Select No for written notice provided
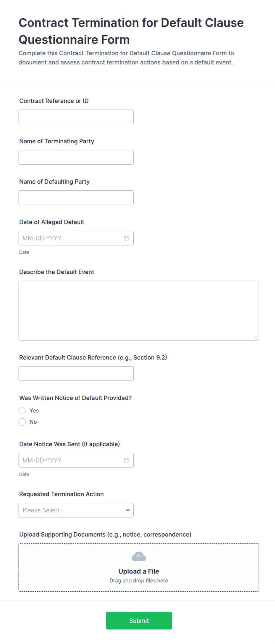The height and width of the screenshot is (644, 275). click(x=22, y=422)
